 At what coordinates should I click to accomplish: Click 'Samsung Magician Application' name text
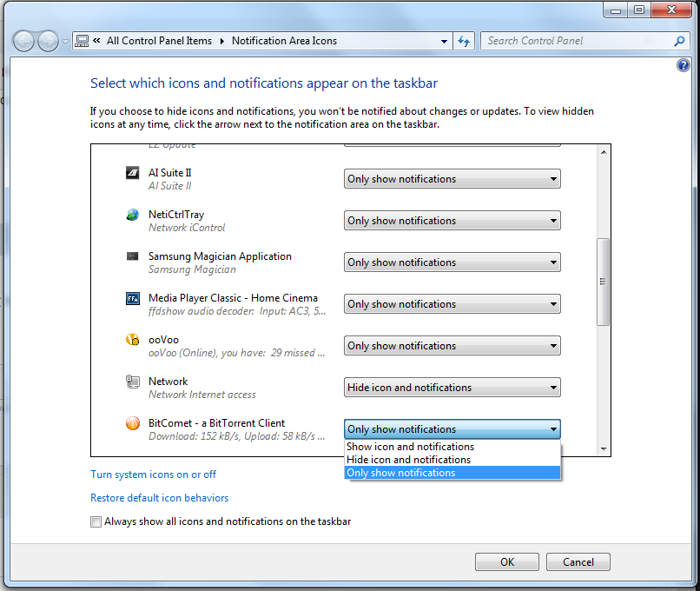coord(220,256)
